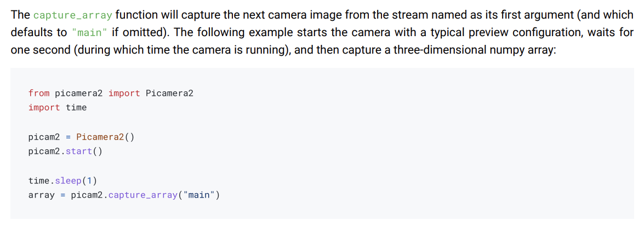Click the number 1 inside time.sleep
Screen dimensions: 644x249
(x=89, y=181)
